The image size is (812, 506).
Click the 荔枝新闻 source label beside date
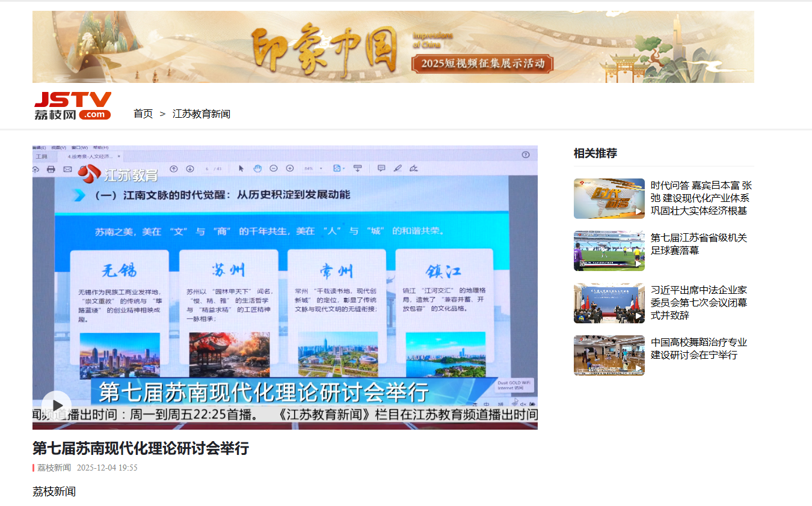click(54, 468)
